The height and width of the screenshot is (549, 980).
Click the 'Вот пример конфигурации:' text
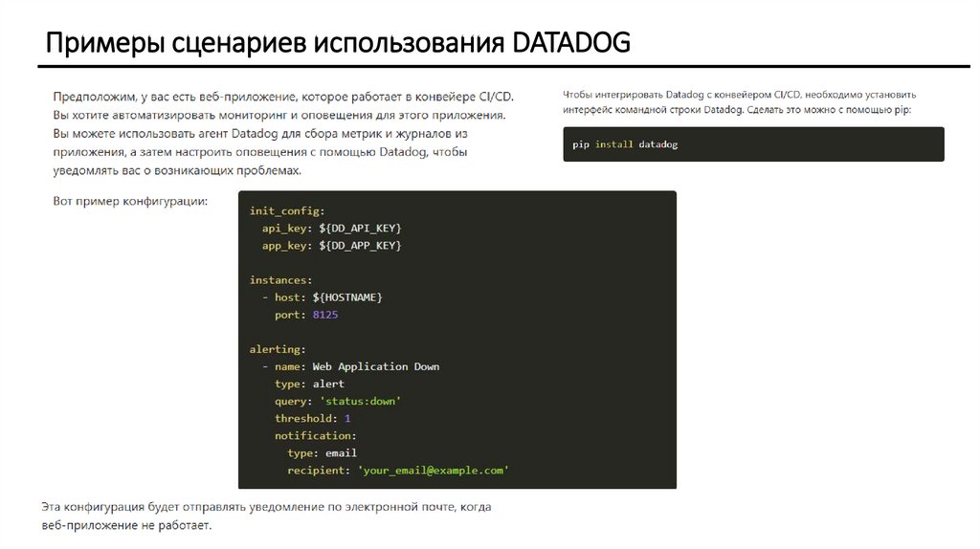pyautogui.click(x=130, y=201)
